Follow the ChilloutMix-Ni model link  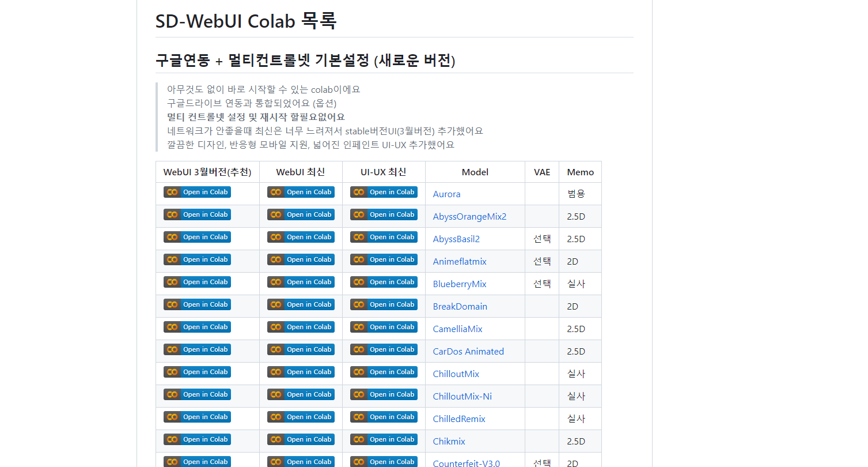(463, 397)
